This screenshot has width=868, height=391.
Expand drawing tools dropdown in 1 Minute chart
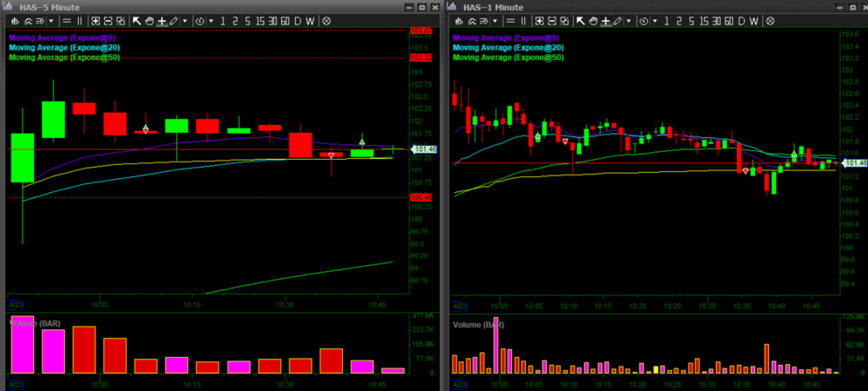628,20
